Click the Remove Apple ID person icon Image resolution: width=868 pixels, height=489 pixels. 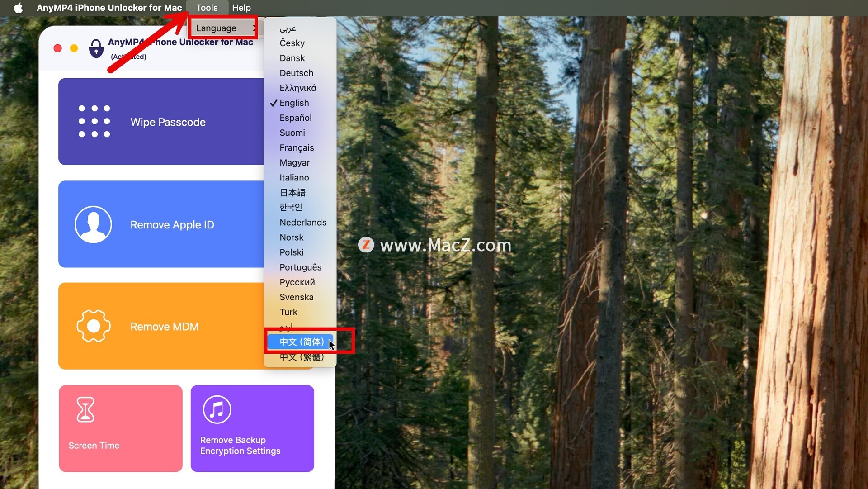pyautogui.click(x=93, y=224)
